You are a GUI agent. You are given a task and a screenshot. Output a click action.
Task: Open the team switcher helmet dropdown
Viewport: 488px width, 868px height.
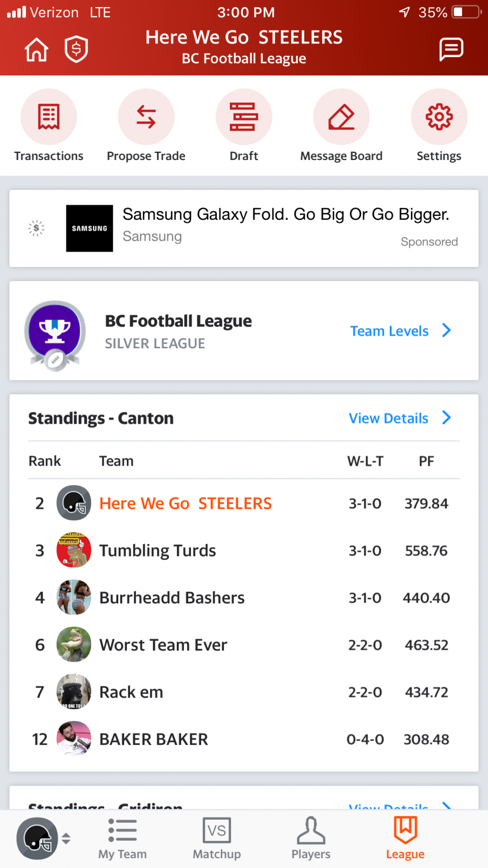point(43,839)
